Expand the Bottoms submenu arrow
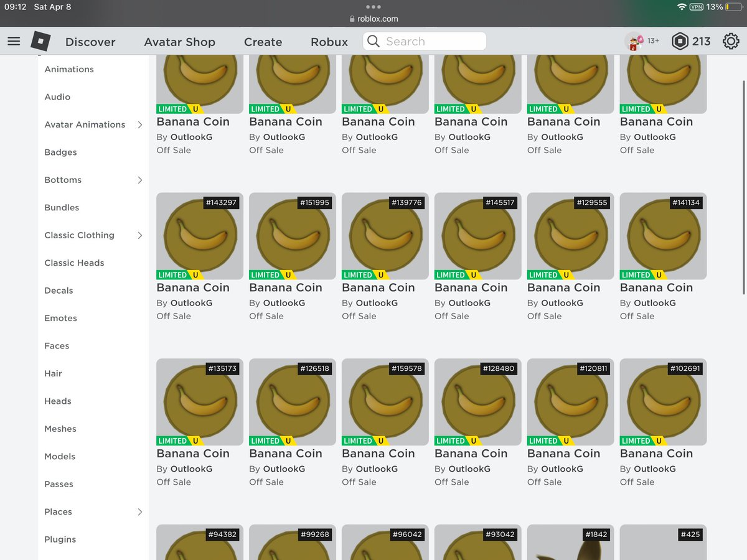 pos(139,180)
